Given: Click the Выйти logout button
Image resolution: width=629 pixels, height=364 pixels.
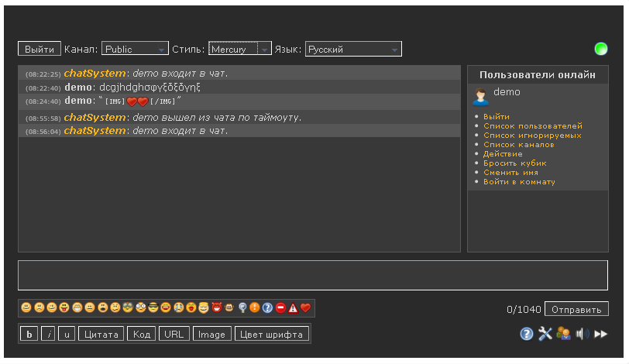Looking at the screenshot, I should click(x=40, y=49).
